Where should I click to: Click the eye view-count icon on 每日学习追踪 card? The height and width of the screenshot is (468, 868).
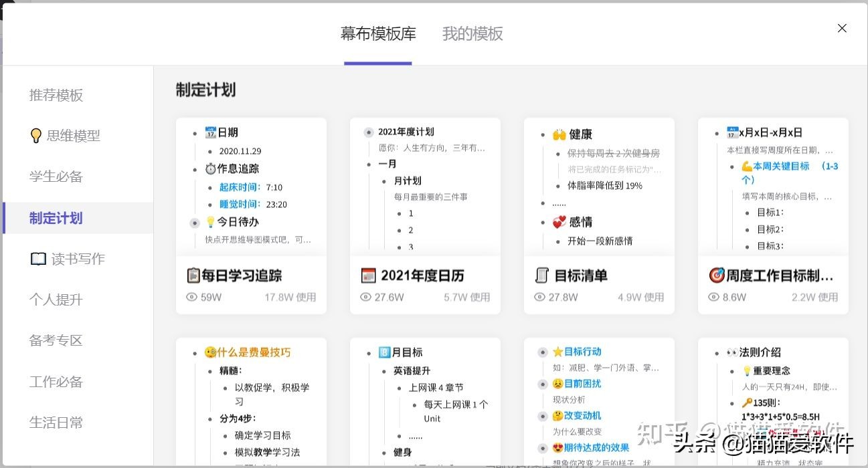[192, 297]
